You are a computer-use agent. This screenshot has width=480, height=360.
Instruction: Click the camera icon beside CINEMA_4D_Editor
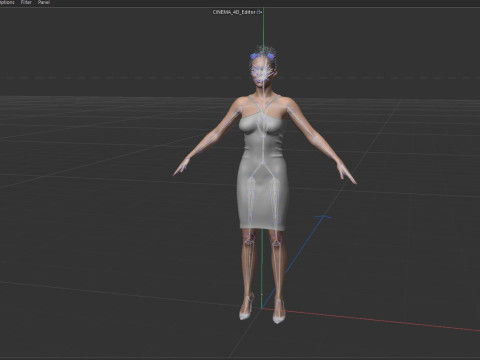260,12
